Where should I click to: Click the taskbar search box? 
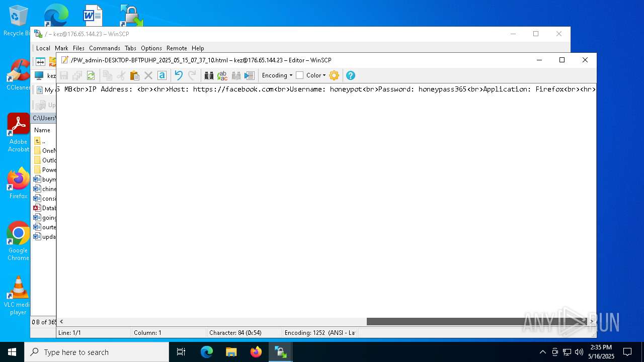pos(97,352)
